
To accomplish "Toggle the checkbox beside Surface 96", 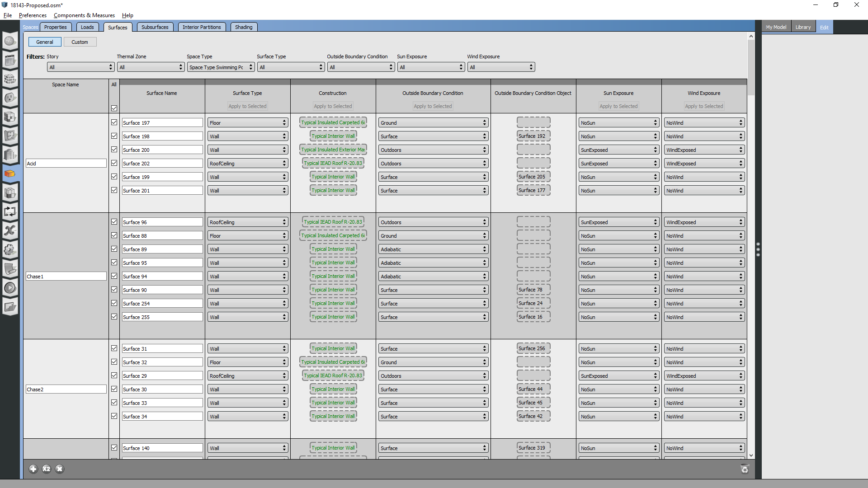I will click(114, 222).
